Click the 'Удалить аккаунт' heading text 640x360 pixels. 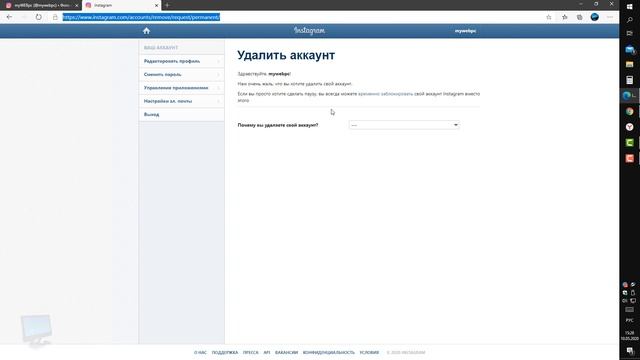tap(286, 55)
